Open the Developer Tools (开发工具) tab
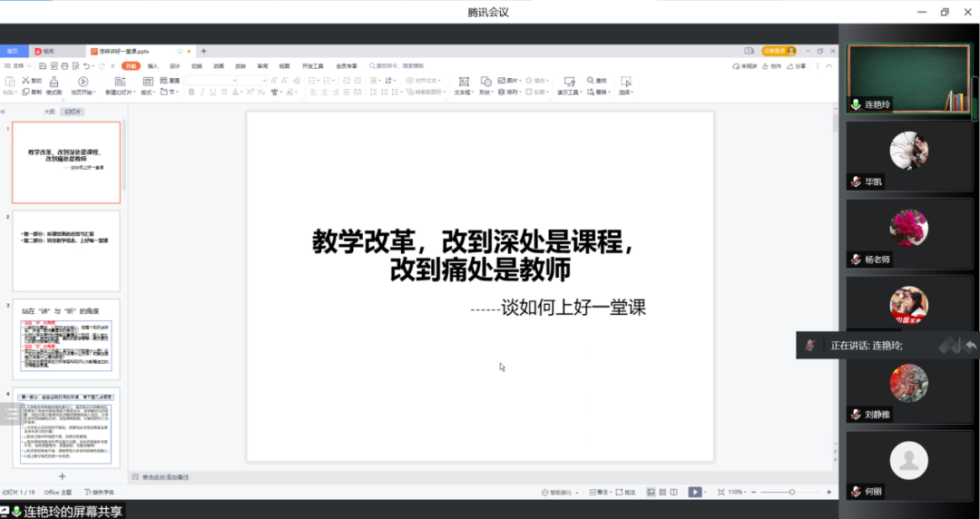 pos(313,66)
